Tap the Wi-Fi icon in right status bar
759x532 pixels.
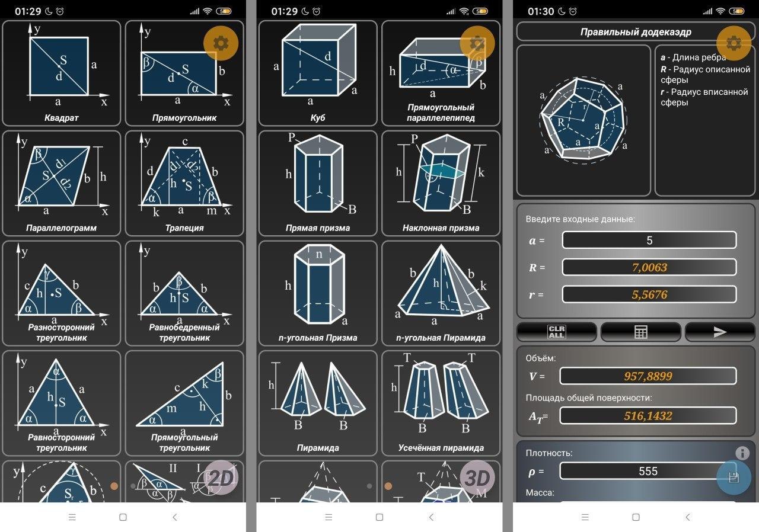[720, 11]
